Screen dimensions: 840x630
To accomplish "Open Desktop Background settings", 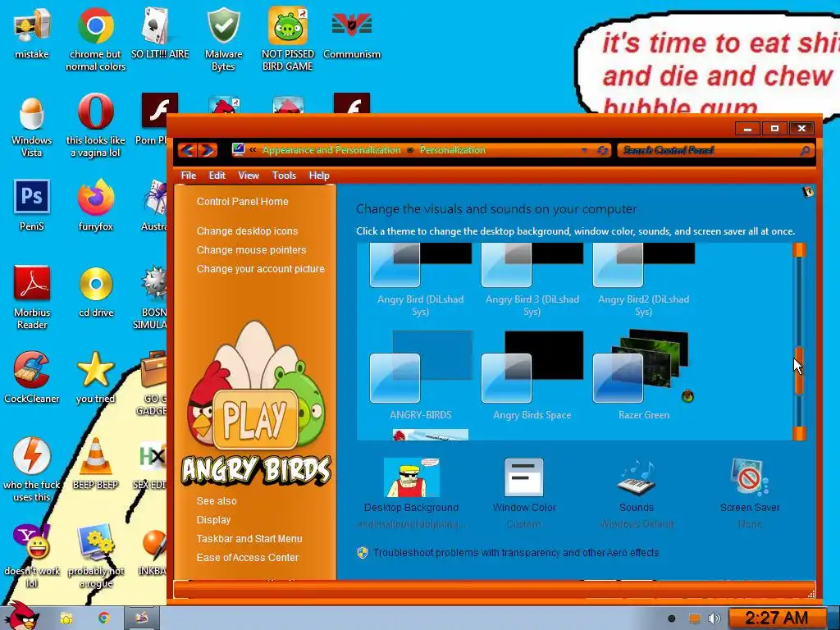I will point(412,493).
